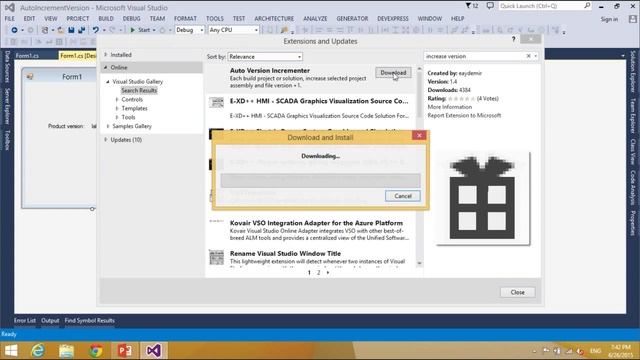The width and height of the screenshot is (640, 360).
Task: Click the Navigate Backward toolbar icon
Action: (14, 30)
